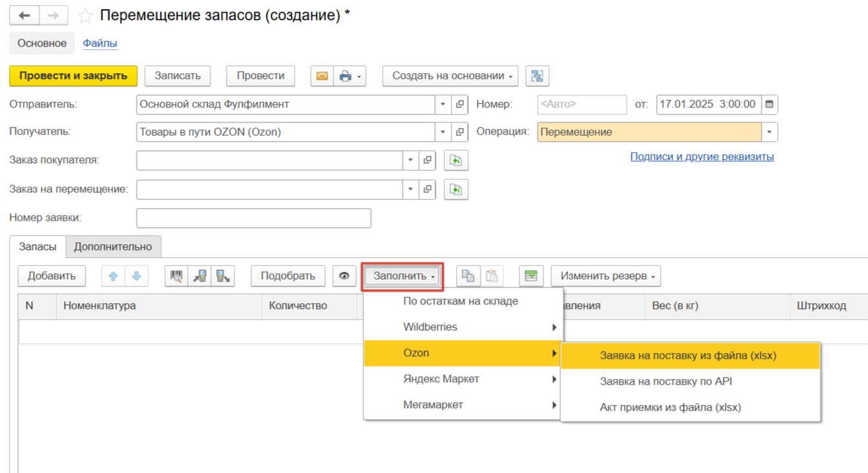Click the Номер заявки input field

(253, 218)
